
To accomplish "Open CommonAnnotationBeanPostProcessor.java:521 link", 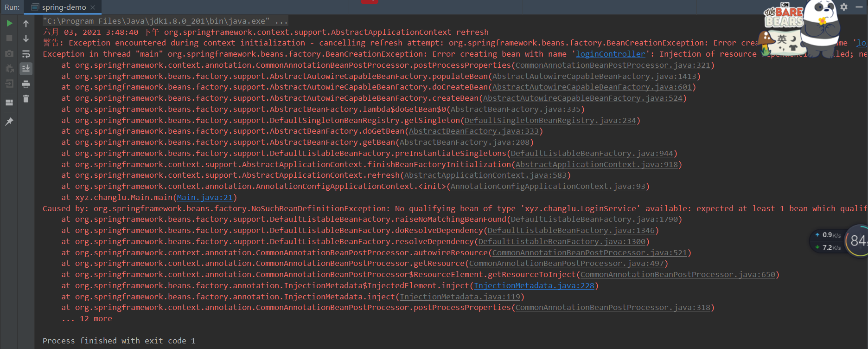I will (589, 252).
